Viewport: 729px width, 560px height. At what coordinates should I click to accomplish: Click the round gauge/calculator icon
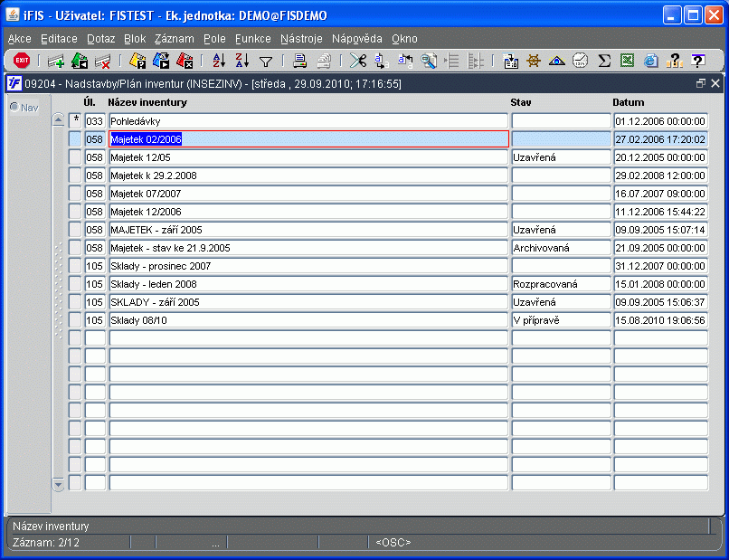pos(581,61)
